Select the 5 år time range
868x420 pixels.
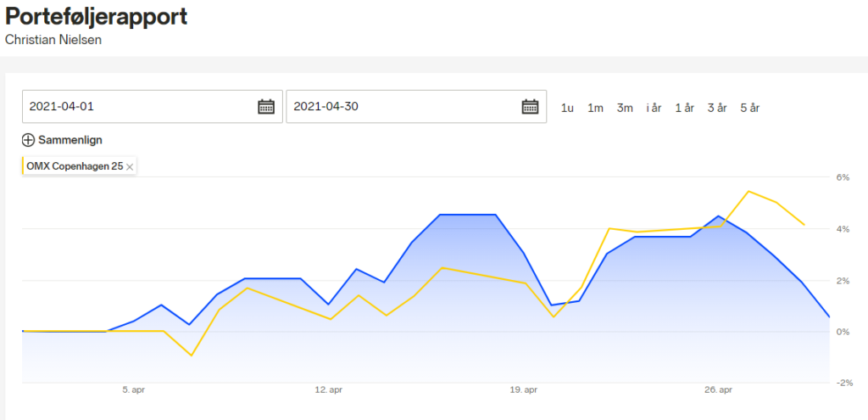pos(750,108)
